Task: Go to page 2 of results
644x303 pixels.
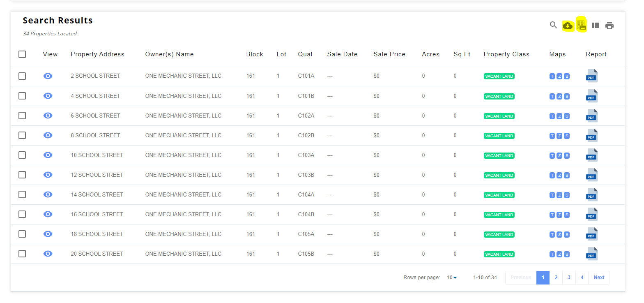Action: pyautogui.click(x=556, y=278)
